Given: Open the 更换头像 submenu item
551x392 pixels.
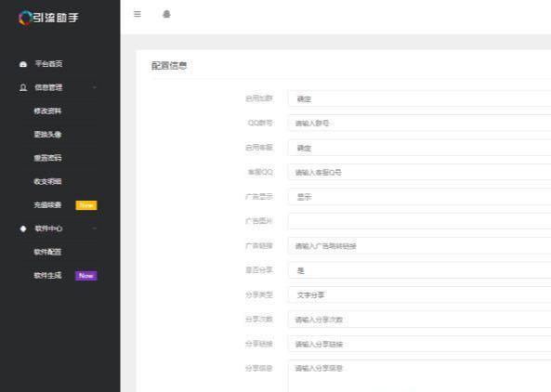Looking at the screenshot, I should point(47,134).
